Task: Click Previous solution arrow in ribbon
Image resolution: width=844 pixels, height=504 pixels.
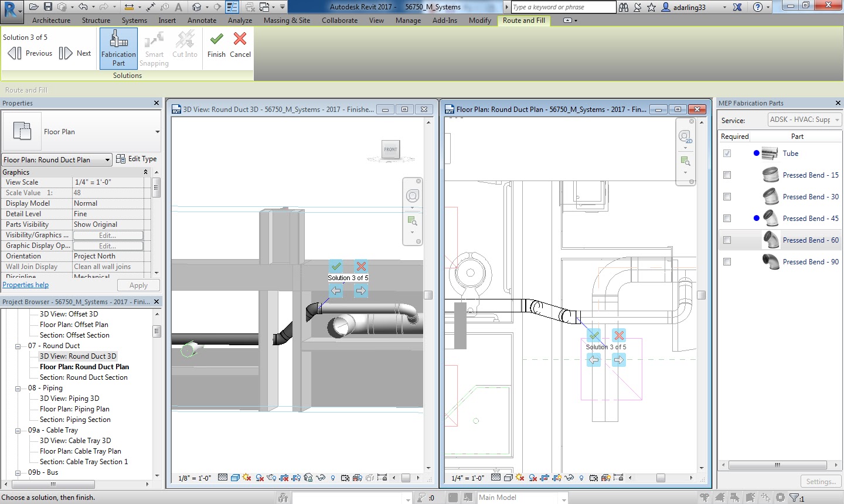Action: pos(30,53)
